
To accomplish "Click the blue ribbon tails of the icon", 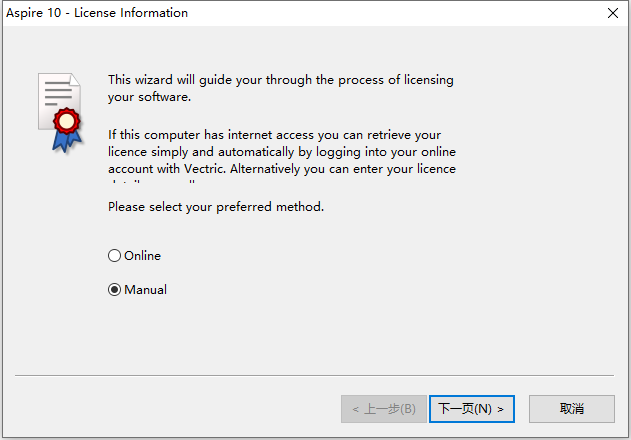I will coord(66,141).
